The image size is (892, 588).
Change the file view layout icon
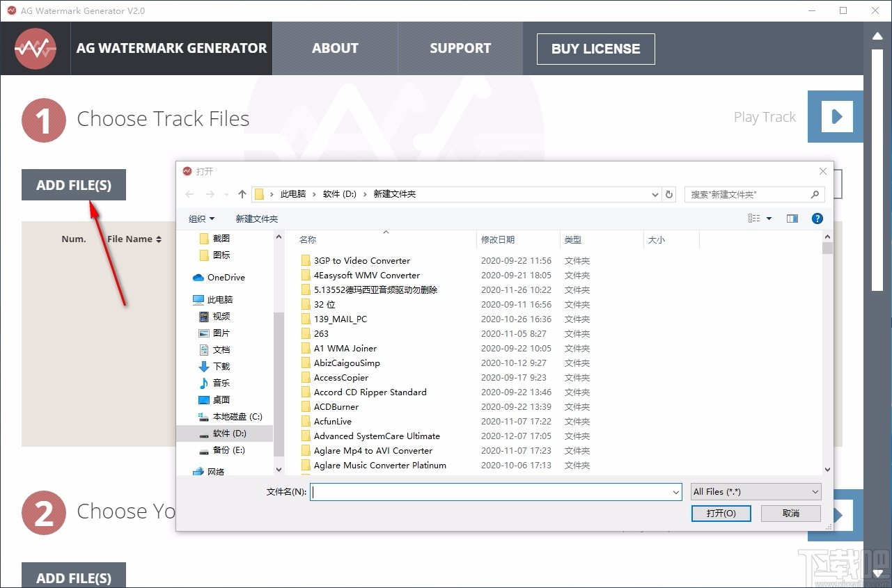754,218
